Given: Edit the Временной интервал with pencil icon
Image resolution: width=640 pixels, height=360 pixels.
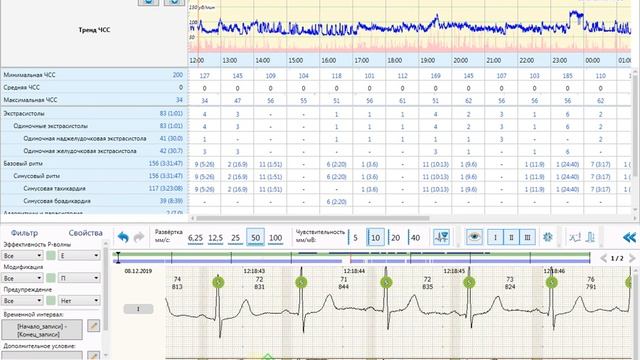Looking at the screenshot, I should (x=94, y=326).
